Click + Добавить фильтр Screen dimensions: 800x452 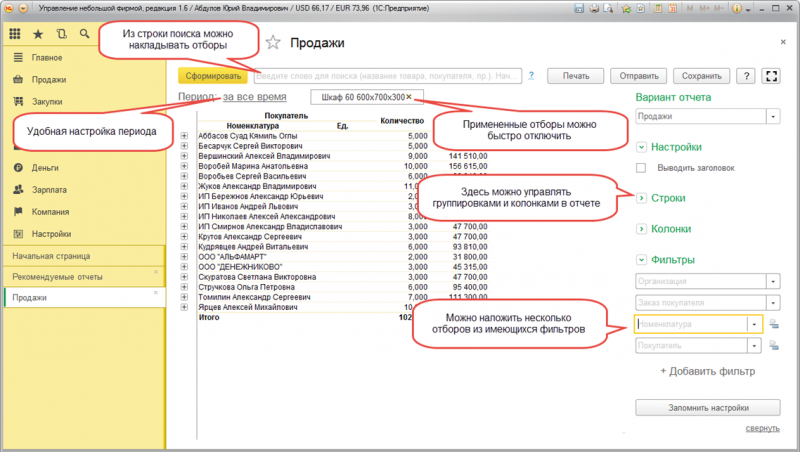(707, 371)
